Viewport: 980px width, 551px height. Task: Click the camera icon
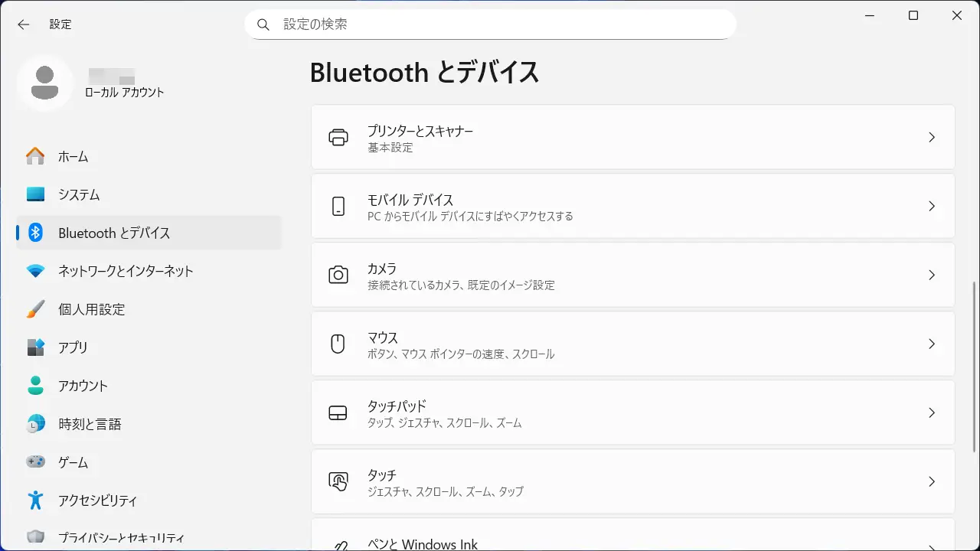click(338, 275)
